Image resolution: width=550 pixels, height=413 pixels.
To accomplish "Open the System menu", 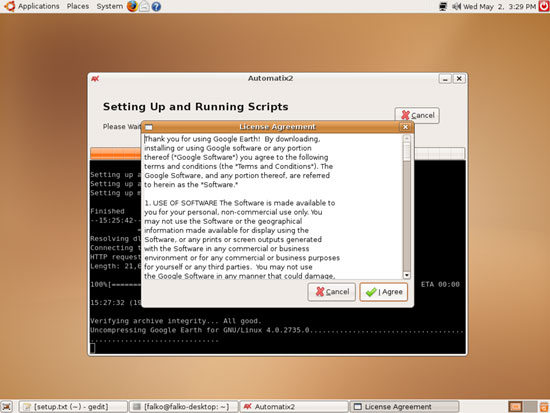I will (109, 6).
